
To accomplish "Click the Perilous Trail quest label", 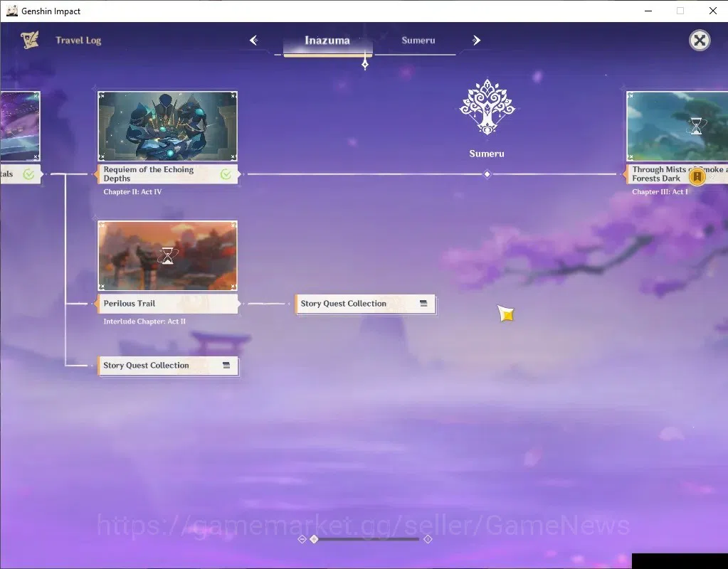I will pyautogui.click(x=168, y=304).
